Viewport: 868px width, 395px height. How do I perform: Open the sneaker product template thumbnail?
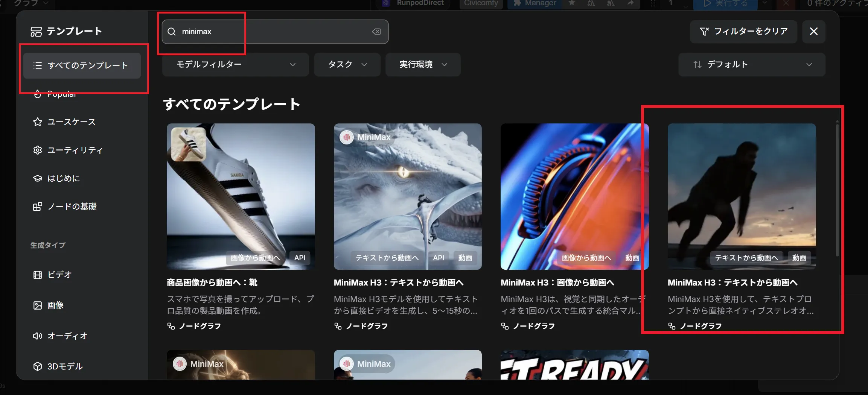coord(241,196)
